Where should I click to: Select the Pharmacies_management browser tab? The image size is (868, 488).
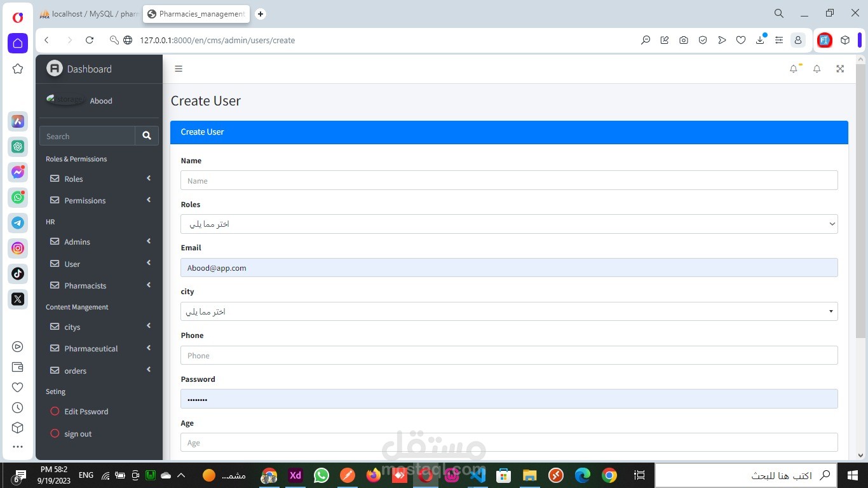pyautogui.click(x=196, y=14)
